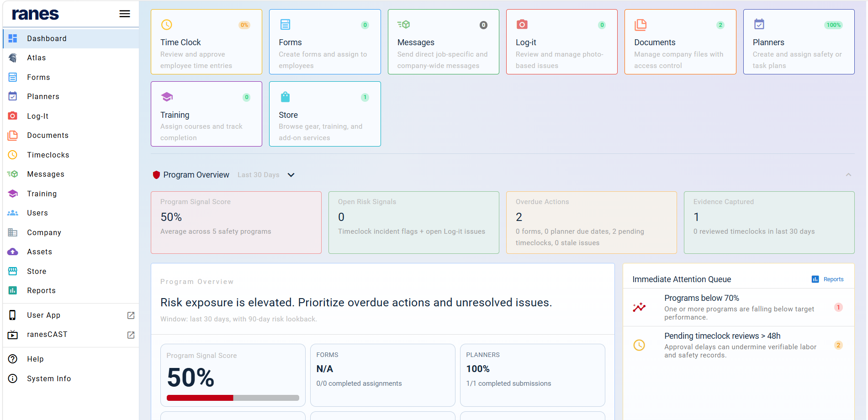Click the 0% badge on Time Clock card
Viewport: 868px width, 420px height.
244,25
